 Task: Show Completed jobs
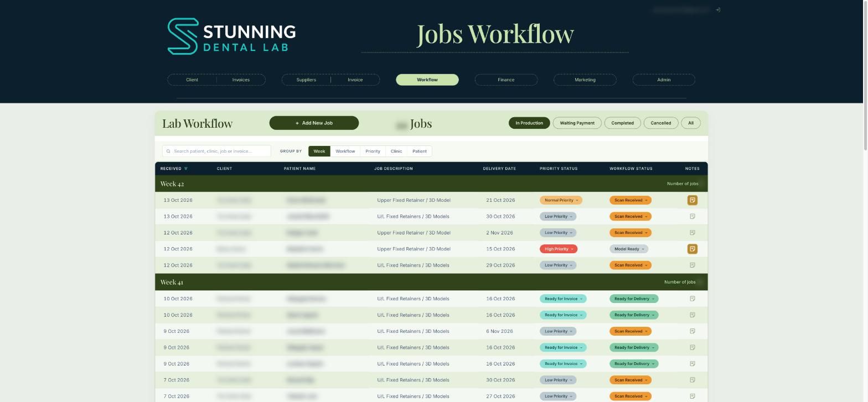tap(622, 123)
